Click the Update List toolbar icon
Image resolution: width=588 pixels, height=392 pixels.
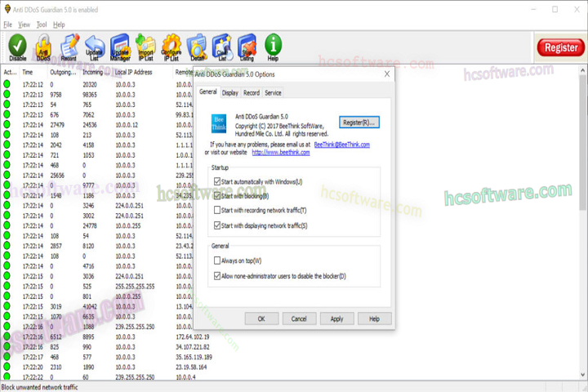(95, 47)
